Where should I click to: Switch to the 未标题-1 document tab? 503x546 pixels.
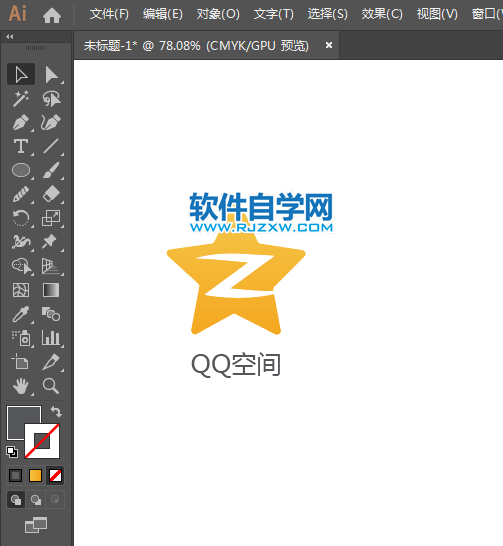[x=196, y=46]
